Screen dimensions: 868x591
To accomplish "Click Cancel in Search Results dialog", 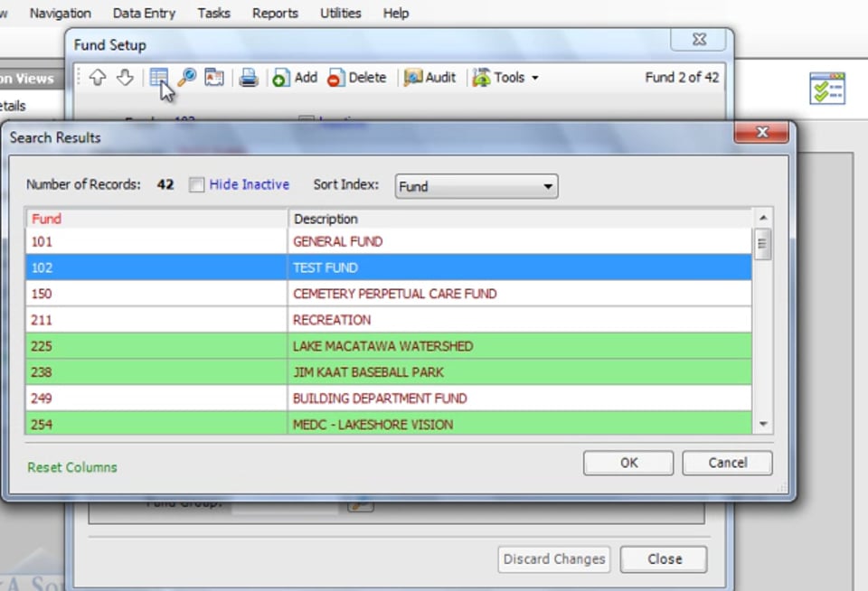I will point(727,463).
